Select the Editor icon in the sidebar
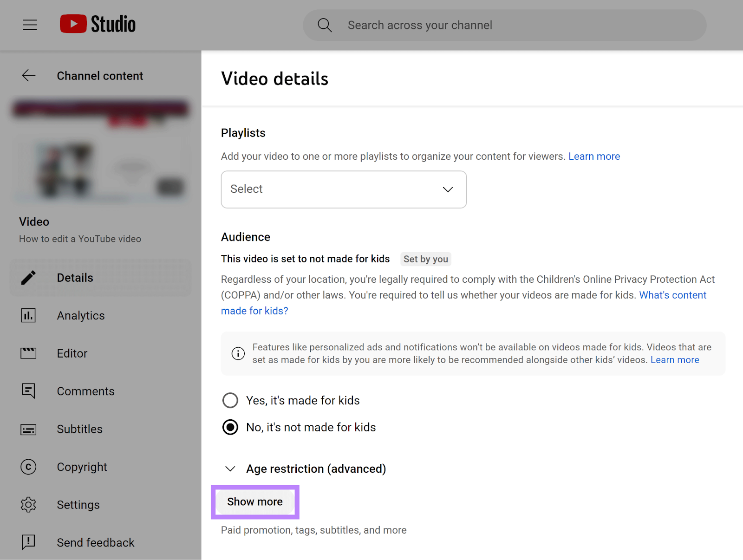Screen dimensions: 743x560 [x=28, y=353]
